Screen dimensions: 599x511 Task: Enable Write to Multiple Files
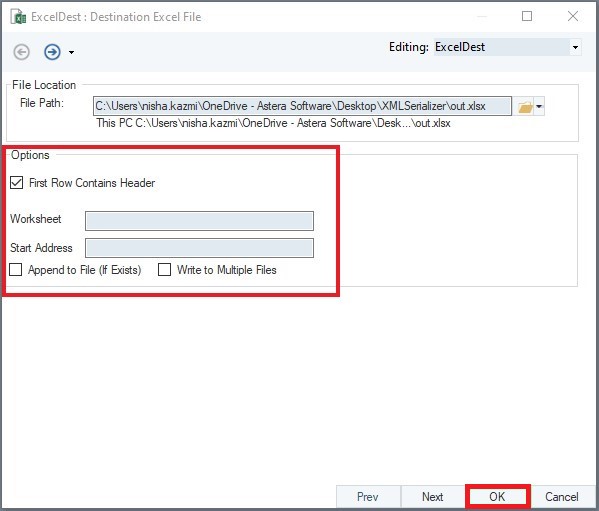[x=165, y=269]
